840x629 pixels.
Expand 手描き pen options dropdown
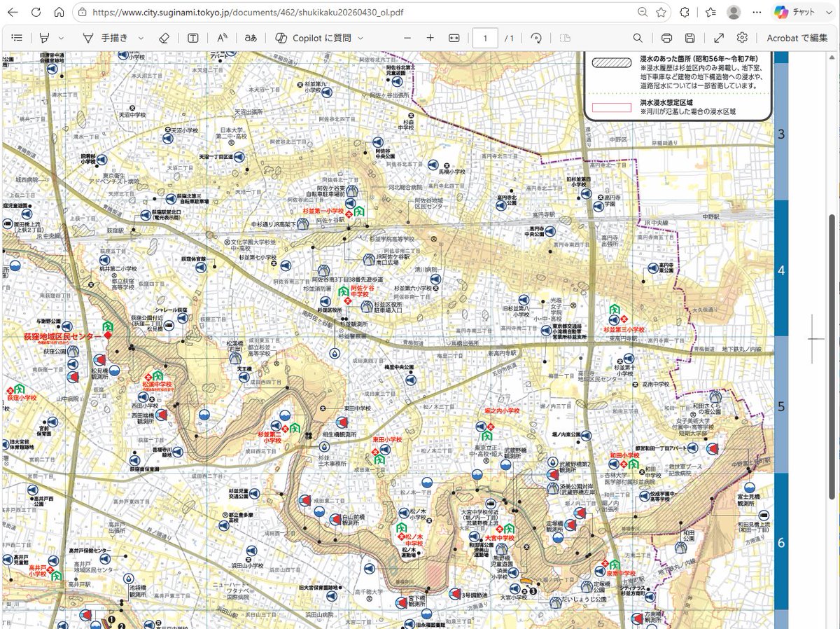[141, 38]
